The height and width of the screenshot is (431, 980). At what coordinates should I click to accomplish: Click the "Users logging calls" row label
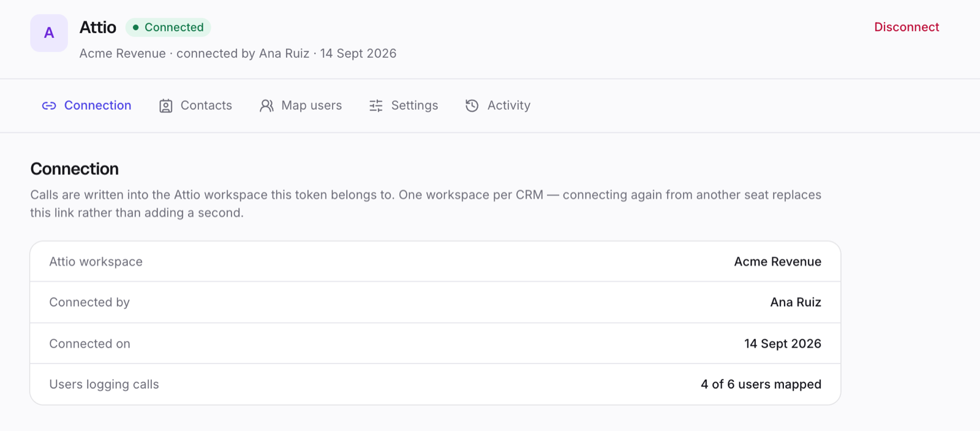[104, 384]
